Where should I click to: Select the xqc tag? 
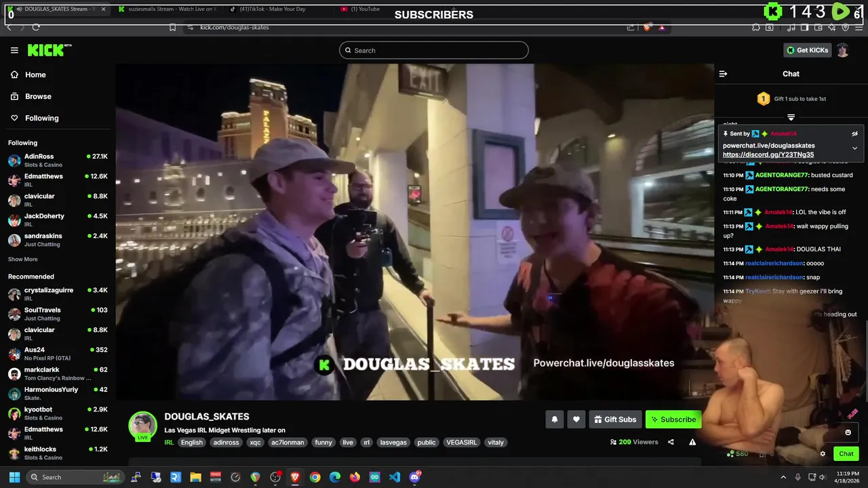click(x=255, y=443)
